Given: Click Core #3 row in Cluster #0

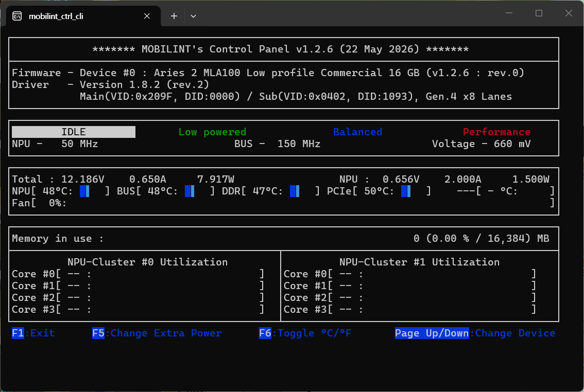Looking at the screenshot, I should click(138, 310).
